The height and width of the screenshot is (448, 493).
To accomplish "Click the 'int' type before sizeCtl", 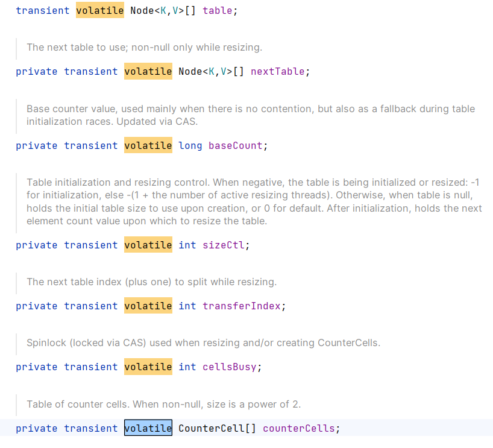I will (x=187, y=245).
